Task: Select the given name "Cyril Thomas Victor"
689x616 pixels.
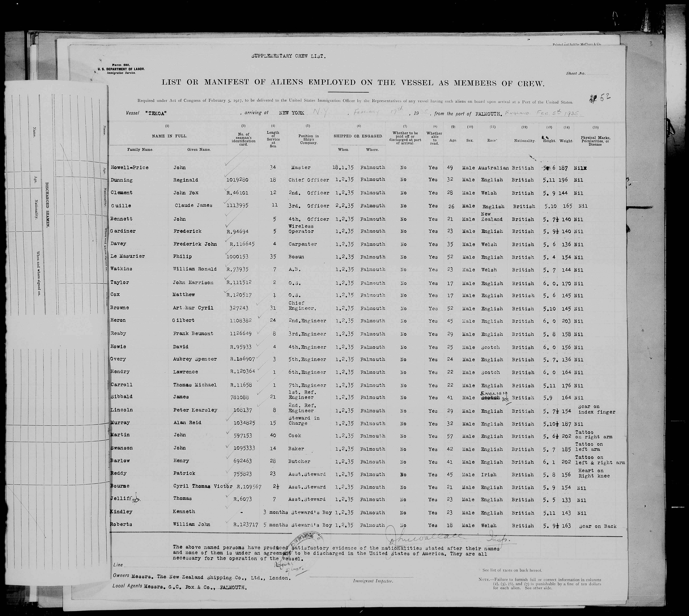Action: coord(202,486)
